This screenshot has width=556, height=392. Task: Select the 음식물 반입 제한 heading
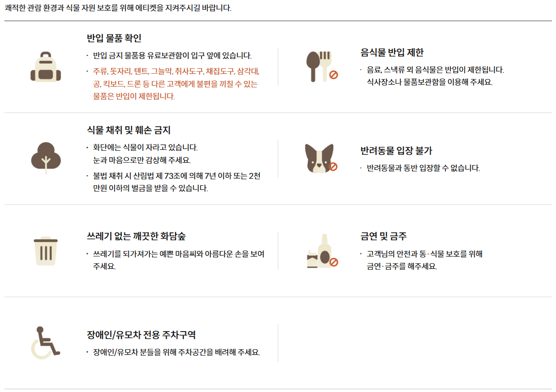click(x=392, y=53)
